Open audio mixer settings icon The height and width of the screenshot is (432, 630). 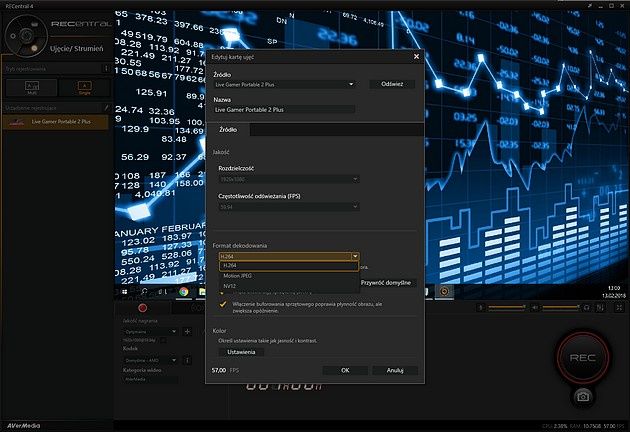600,307
